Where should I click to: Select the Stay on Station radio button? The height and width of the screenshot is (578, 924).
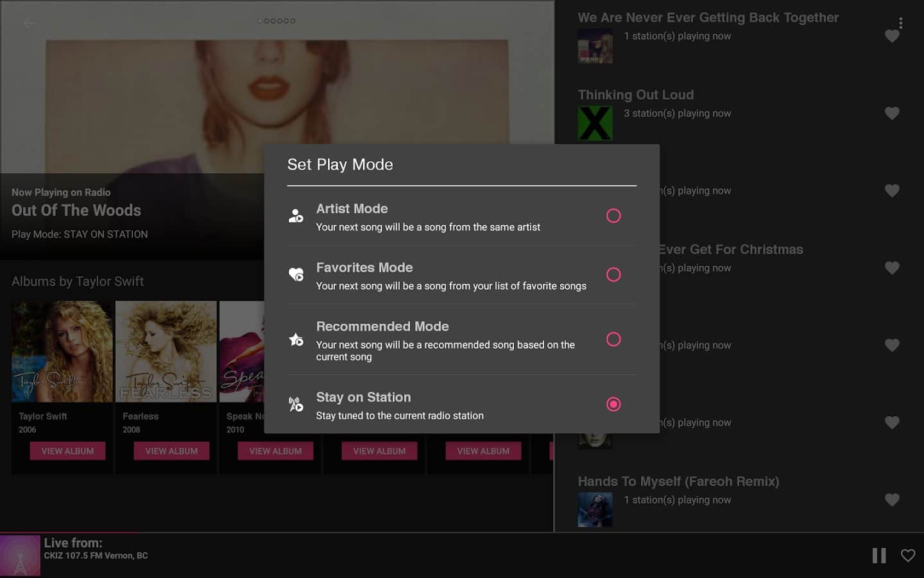point(613,404)
